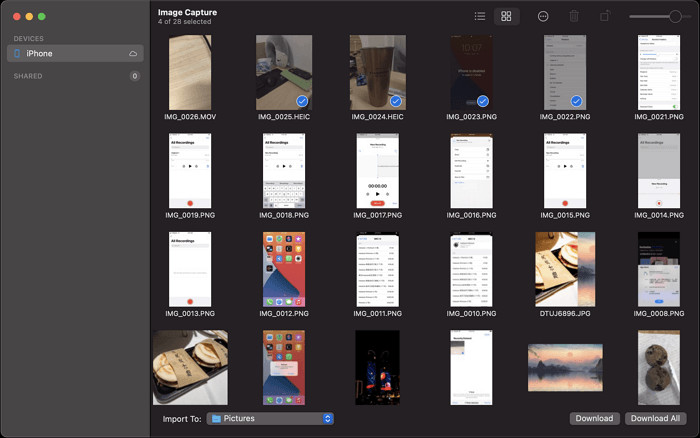Viewport: 700px width, 438px height.
Task: Click the rotate image icon
Action: click(x=605, y=17)
